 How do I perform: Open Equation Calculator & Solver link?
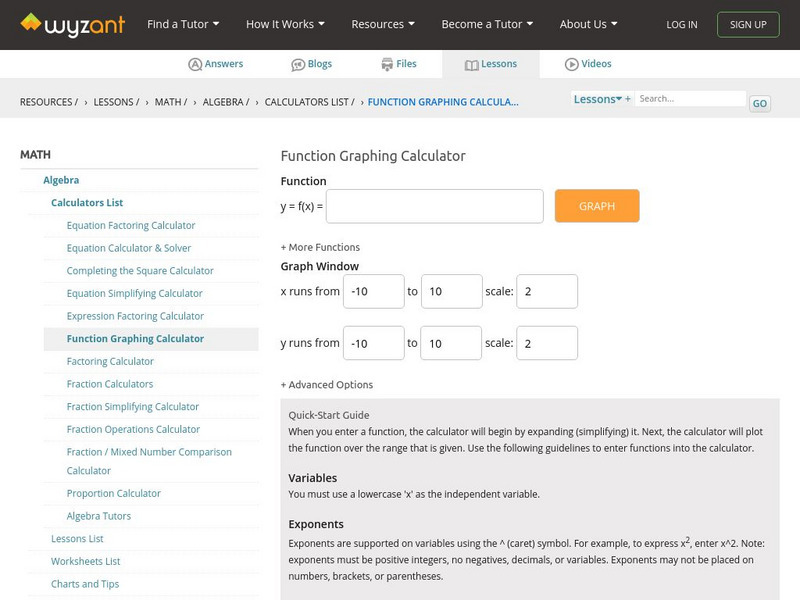[129, 248]
